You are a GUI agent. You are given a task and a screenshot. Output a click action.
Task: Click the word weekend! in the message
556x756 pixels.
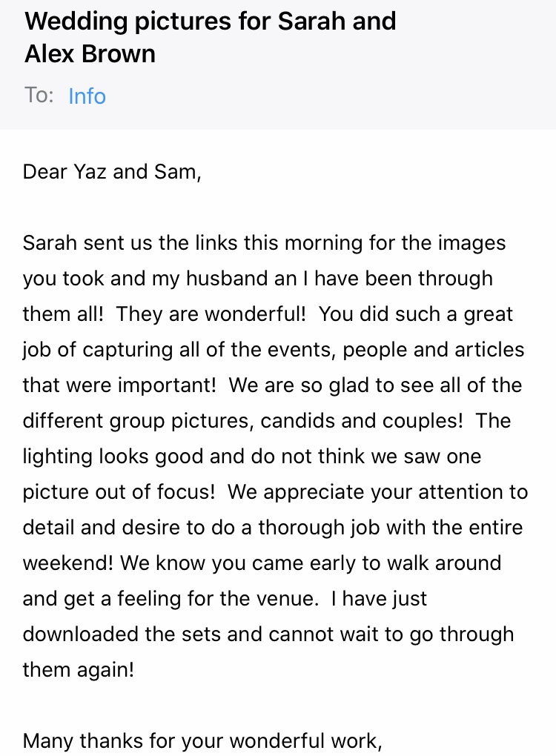click(x=68, y=563)
